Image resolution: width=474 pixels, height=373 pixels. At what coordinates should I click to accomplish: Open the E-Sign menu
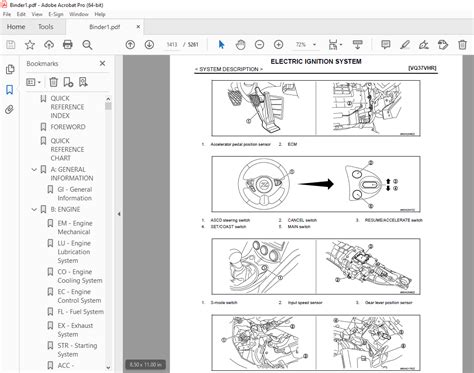[56, 14]
